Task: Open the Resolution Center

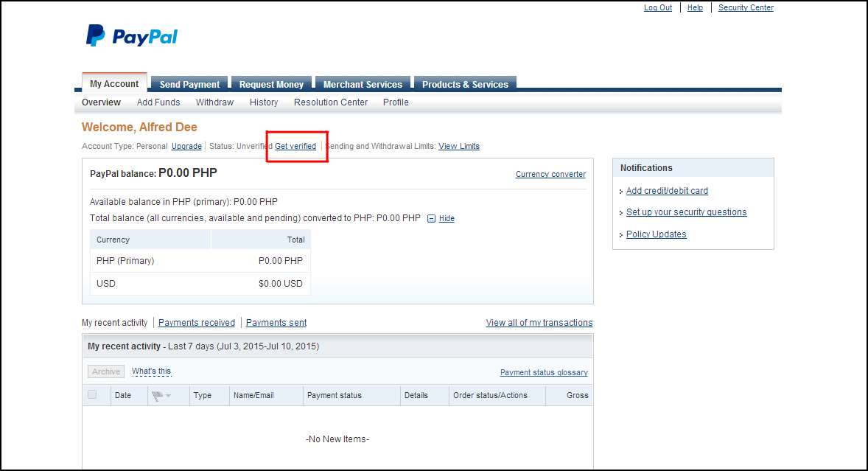Action: coord(331,102)
